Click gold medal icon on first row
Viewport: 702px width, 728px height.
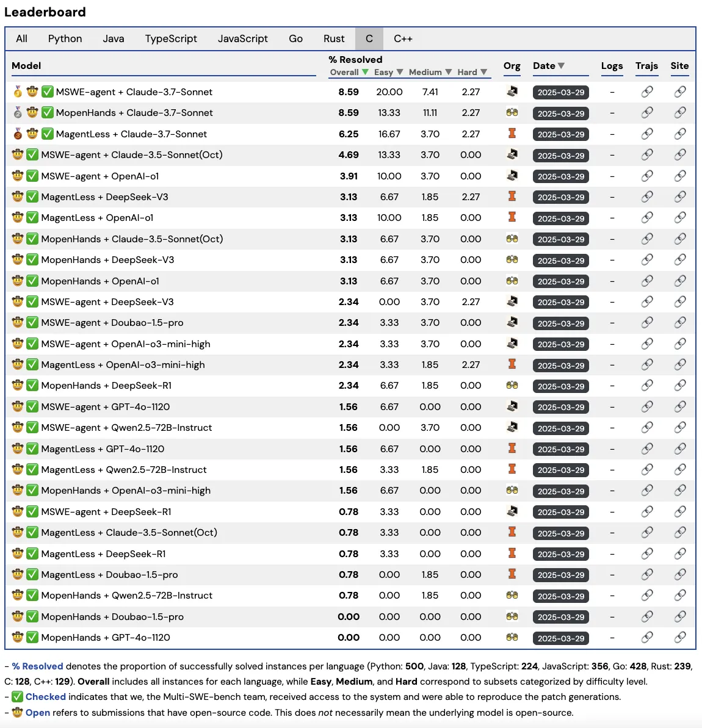tap(18, 92)
